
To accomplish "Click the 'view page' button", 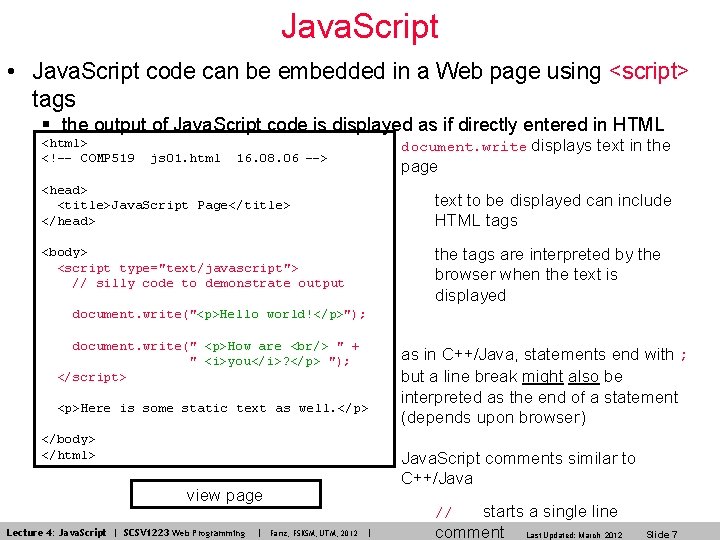I will [x=225, y=495].
